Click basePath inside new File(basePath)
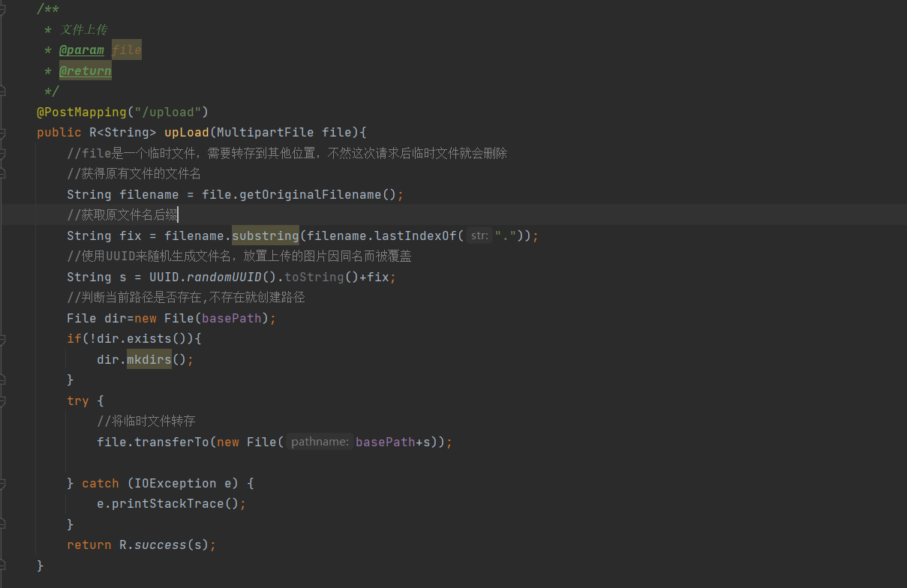The width and height of the screenshot is (907, 588). [232, 318]
